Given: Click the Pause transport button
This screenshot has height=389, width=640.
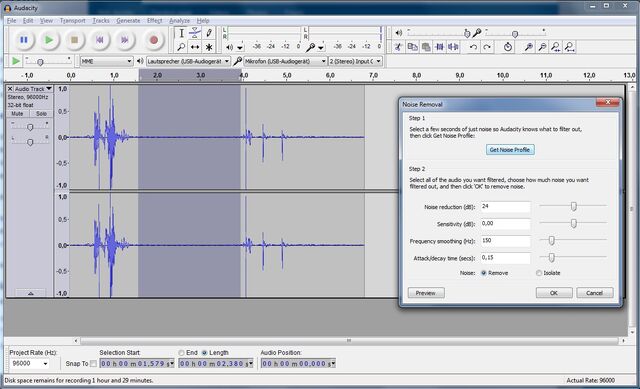Looking at the screenshot, I should click(x=24, y=40).
